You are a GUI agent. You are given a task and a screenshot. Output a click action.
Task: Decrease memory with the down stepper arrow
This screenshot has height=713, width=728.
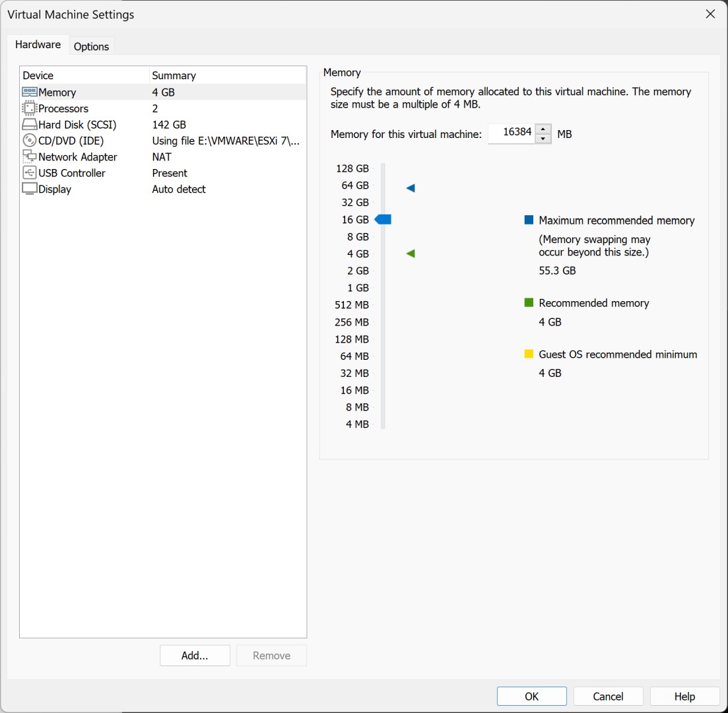543,139
